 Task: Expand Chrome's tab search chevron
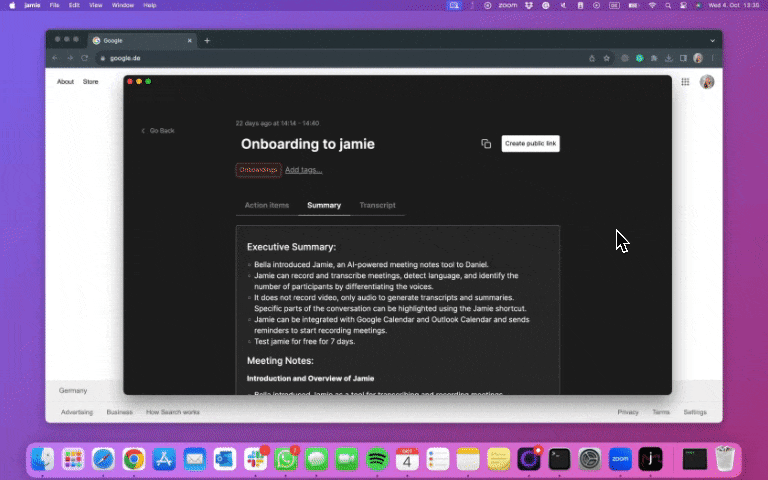[713, 41]
